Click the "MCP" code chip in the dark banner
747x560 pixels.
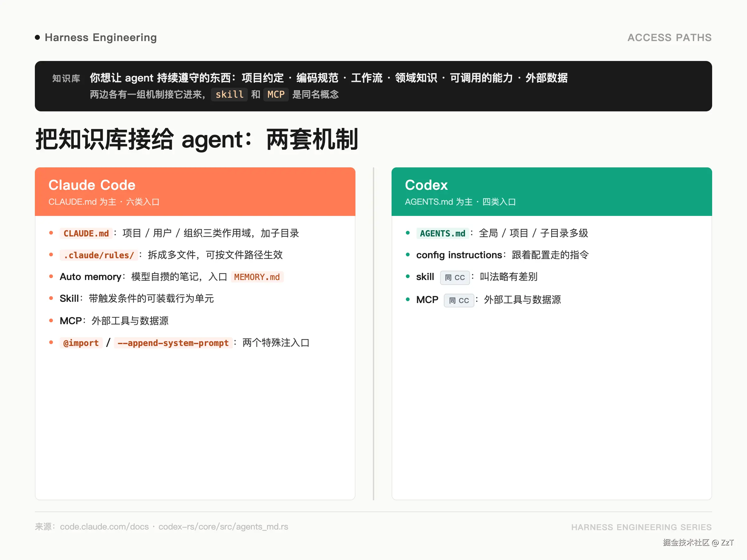point(276,95)
